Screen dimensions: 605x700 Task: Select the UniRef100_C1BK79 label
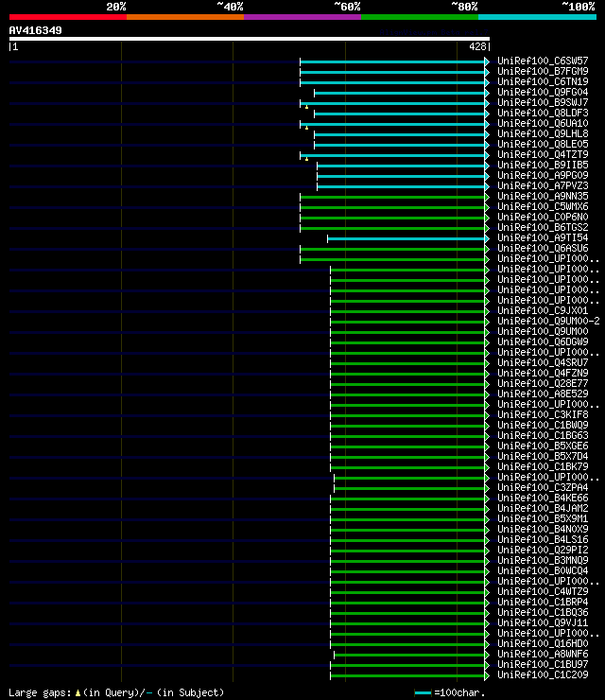coord(543,466)
